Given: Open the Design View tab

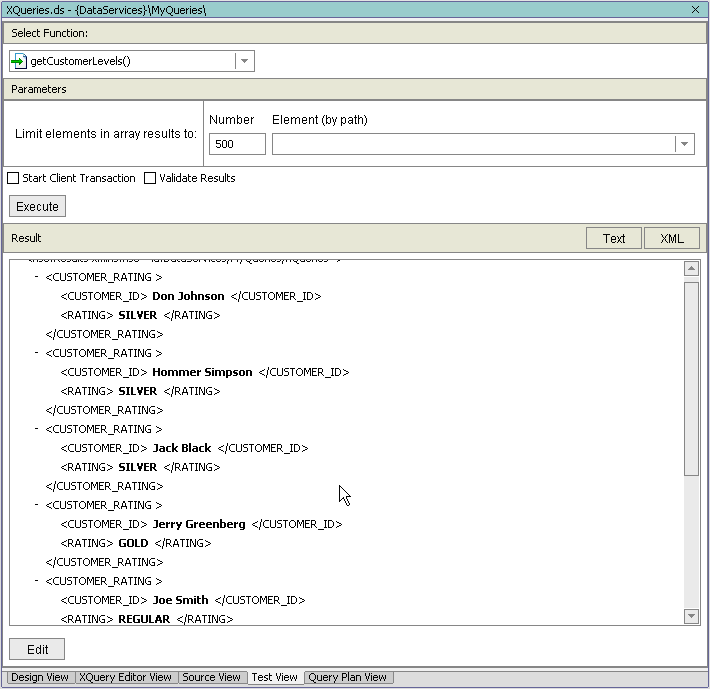Looking at the screenshot, I should 40,677.
